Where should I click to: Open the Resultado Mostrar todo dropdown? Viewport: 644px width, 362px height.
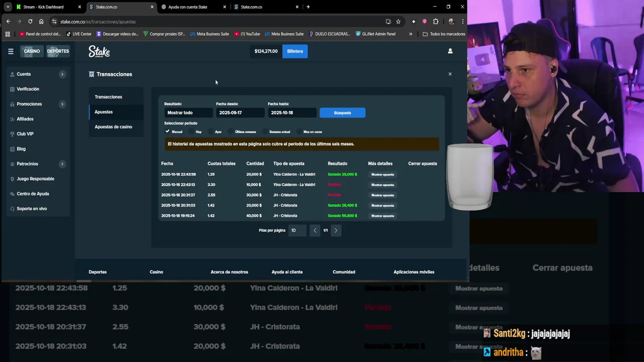coord(188,113)
